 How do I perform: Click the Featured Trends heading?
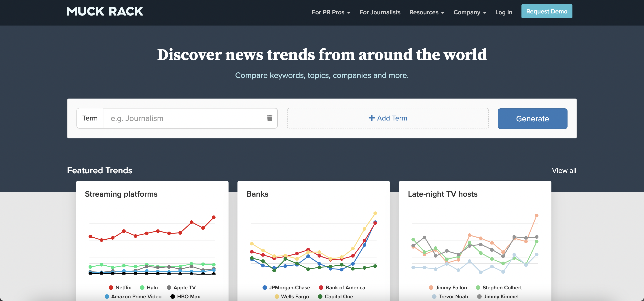click(100, 170)
